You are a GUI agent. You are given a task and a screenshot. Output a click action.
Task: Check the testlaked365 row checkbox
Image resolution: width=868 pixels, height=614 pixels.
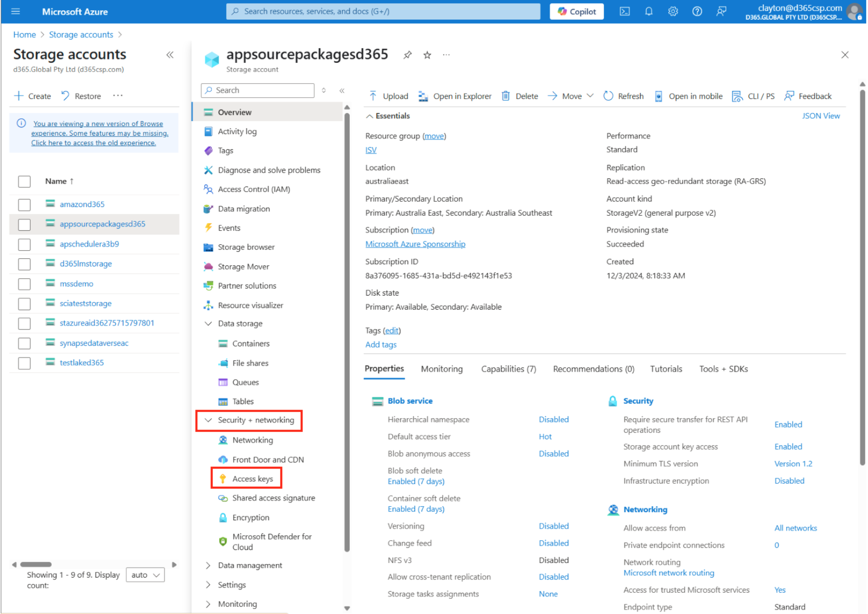[x=24, y=363]
